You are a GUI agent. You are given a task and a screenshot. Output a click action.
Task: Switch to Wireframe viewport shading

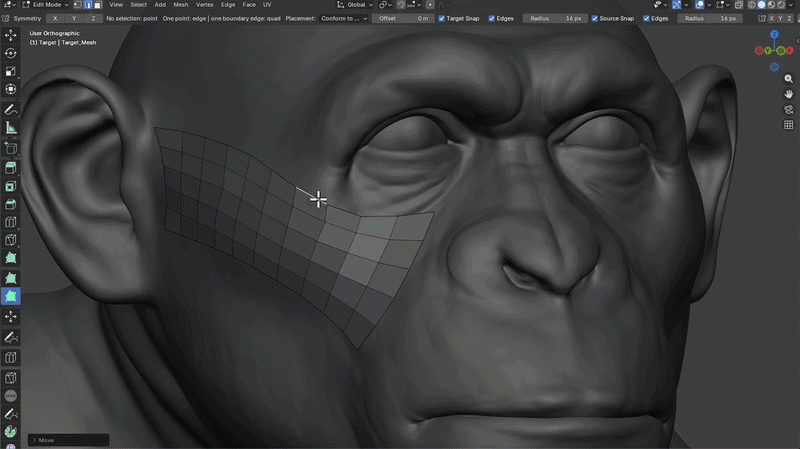pos(752,5)
